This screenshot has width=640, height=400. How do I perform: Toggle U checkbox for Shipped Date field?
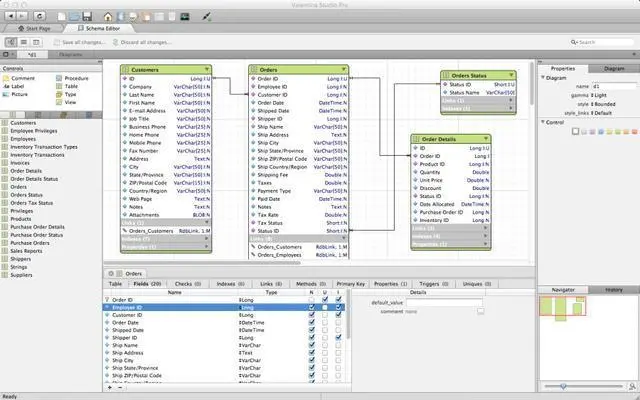pyautogui.click(x=325, y=330)
